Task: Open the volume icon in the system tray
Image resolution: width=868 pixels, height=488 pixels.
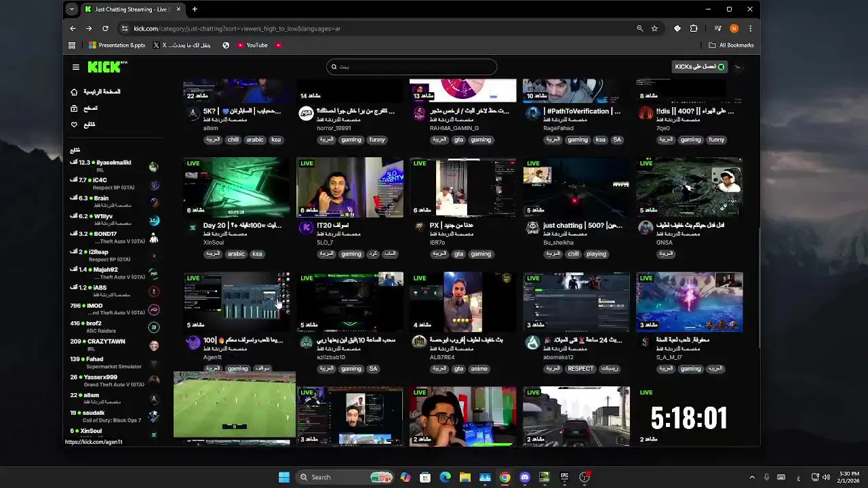Action: pyautogui.click(x=826, y=477)
